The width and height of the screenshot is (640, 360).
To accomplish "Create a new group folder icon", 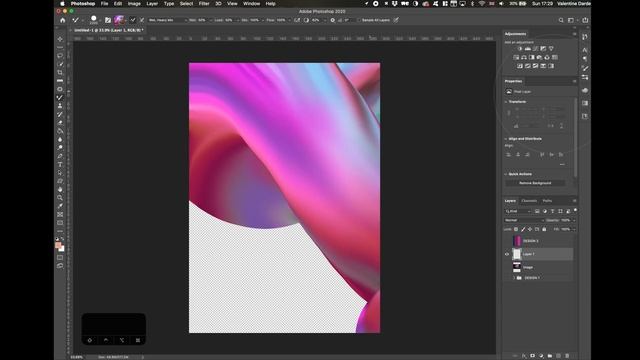I will tap(550, 356).
